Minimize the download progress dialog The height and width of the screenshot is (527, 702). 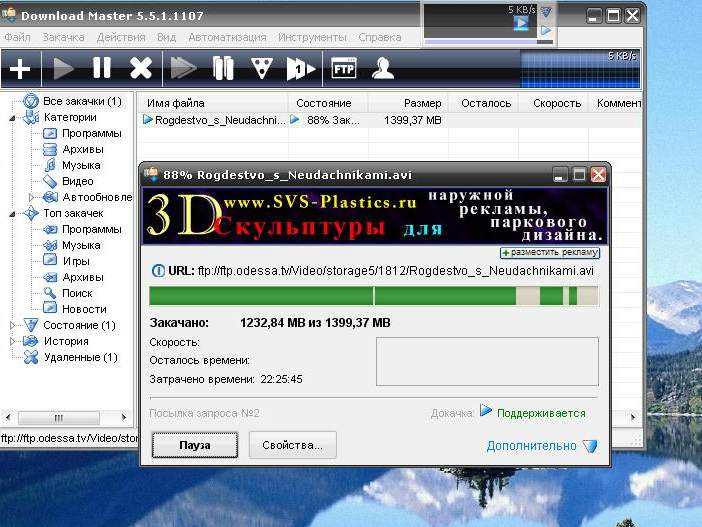(558, 175)
